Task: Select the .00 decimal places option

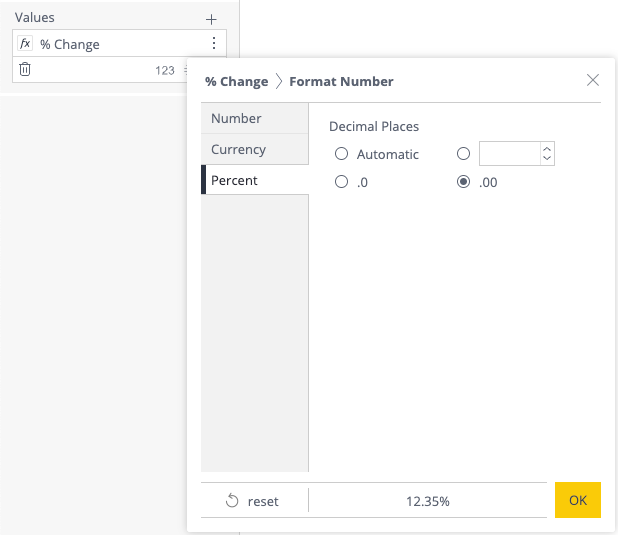Action: 463,182
